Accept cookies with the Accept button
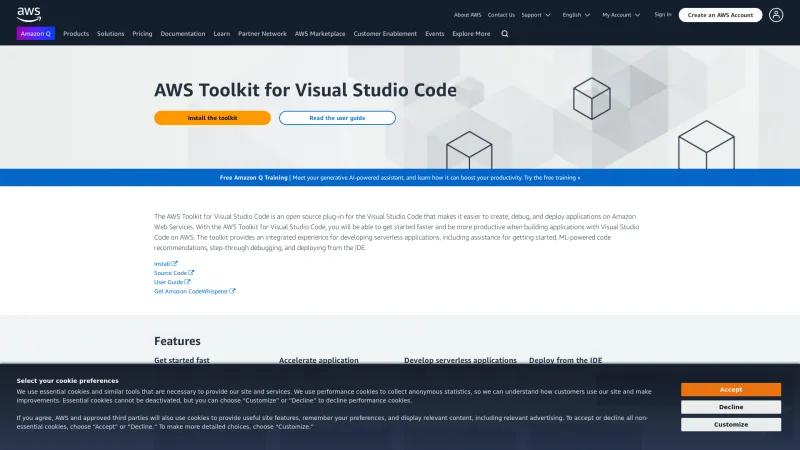The image size is (800, 450). [731, 389]
